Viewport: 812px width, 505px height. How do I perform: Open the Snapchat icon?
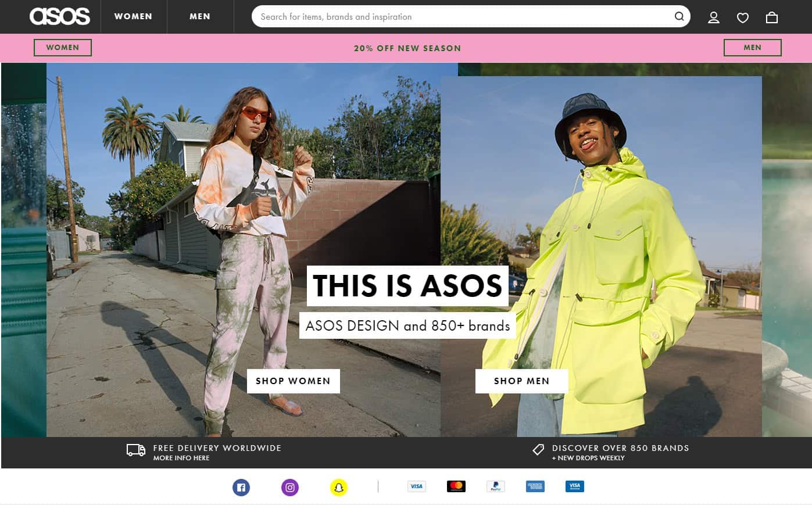[339, 487]
